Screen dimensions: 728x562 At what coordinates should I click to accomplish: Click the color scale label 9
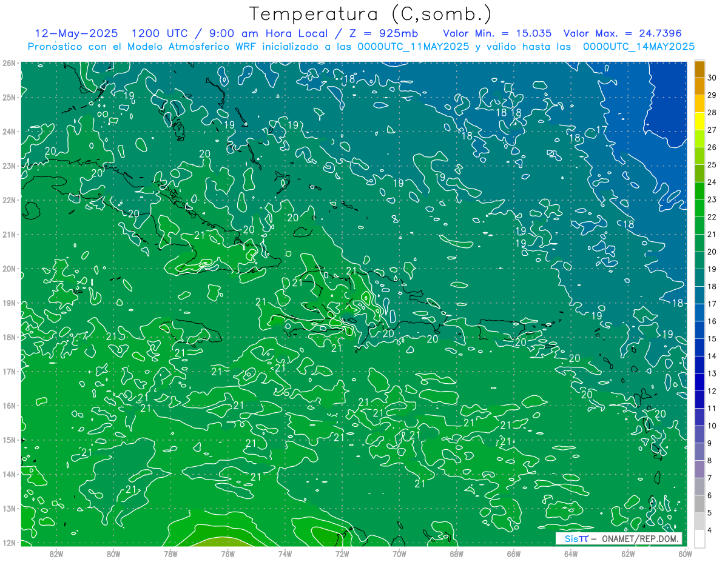[x=710, y=443]
